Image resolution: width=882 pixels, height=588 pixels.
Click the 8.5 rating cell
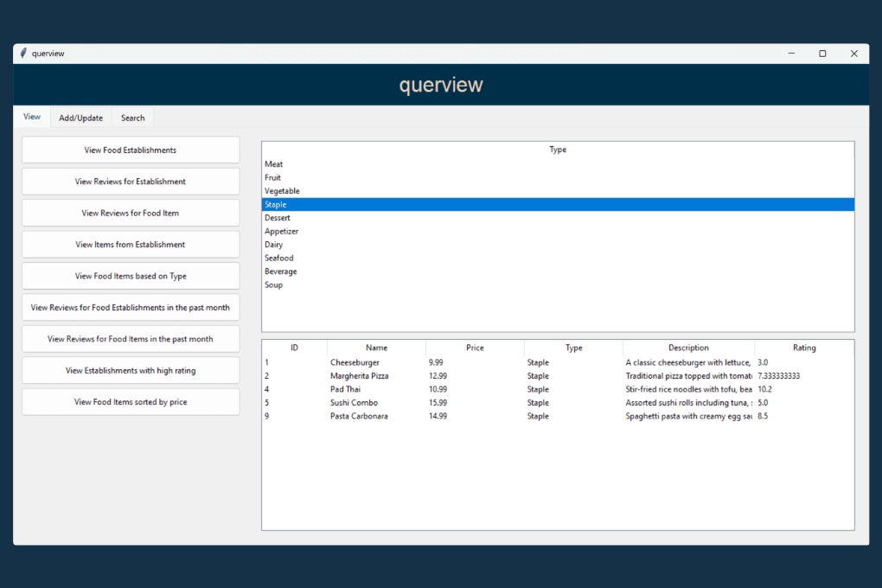pos(763,417)
